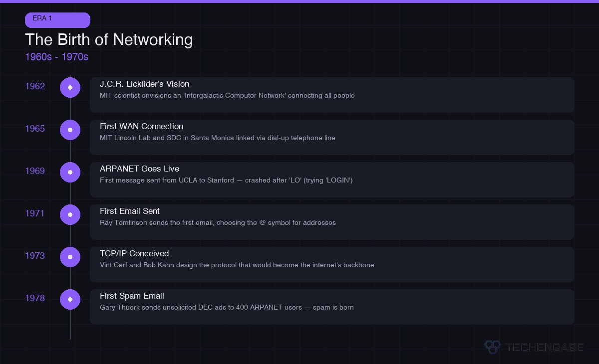The image size is (599, 364).
Task: Click the 1962 timeline marker dot
Action: 70,87
